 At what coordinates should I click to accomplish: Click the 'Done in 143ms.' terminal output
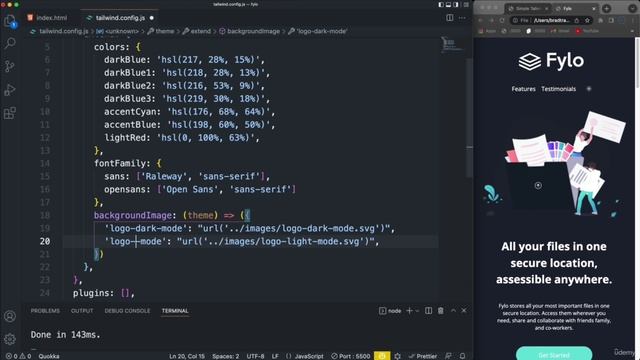pyautogui.click(x=65, y=335)
